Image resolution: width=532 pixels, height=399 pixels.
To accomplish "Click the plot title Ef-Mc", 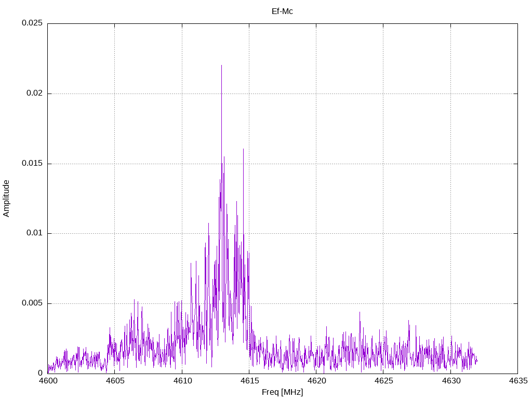I will [x=282, y=11].
